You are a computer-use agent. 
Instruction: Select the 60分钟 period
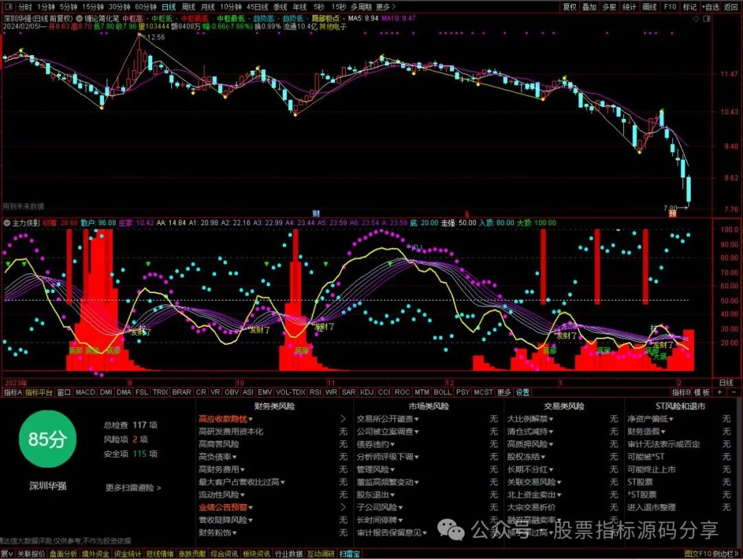tap(146, 7)
